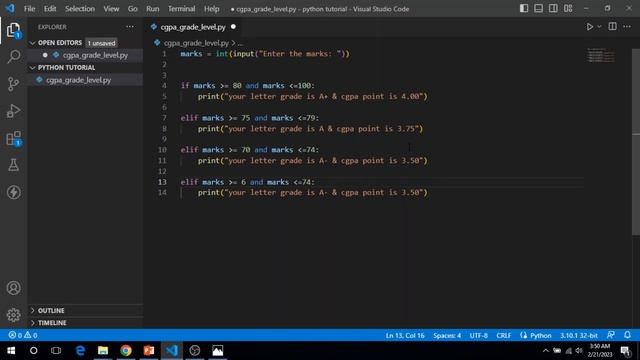Click cgpa_grade_level.py in the breadcrumb

(196, 43)
